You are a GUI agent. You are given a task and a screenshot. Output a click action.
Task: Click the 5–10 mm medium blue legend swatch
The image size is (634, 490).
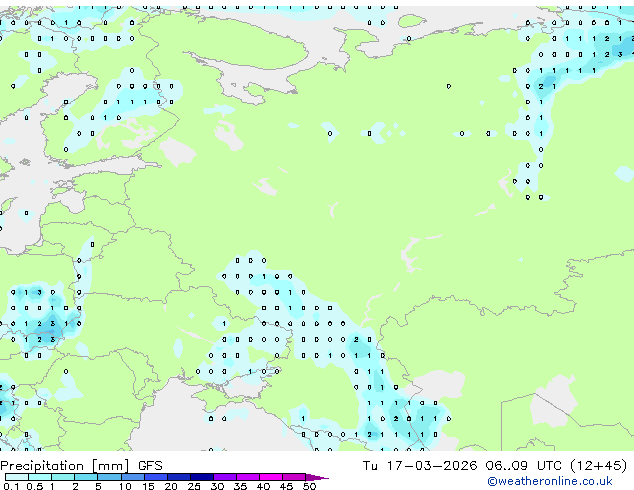pos(110,477)
